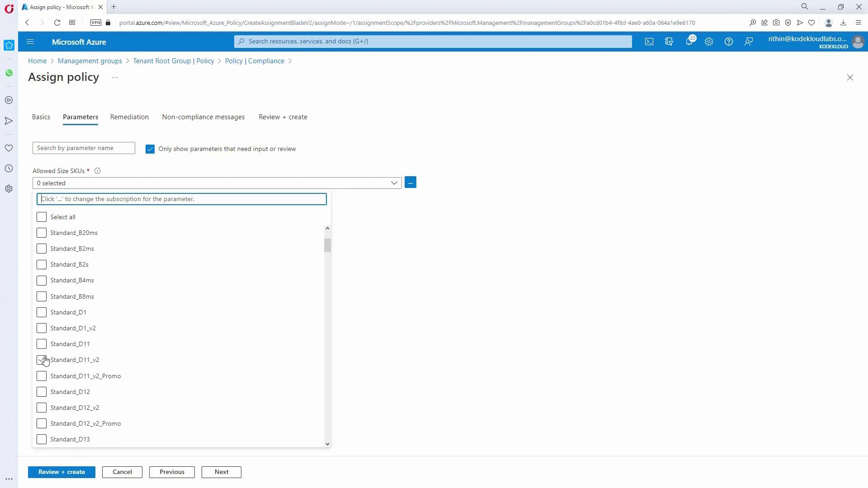Click the ellipsis button beside SKU dropdown

tap(410, 183)
